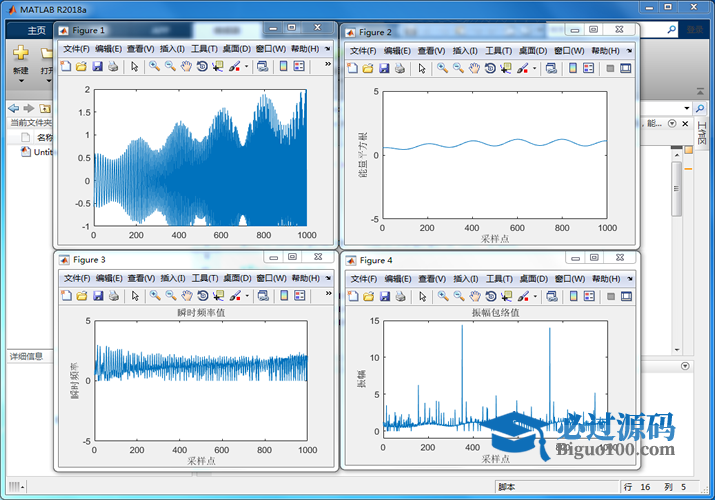Close the editor tab with X button

(x=685, y=124)
